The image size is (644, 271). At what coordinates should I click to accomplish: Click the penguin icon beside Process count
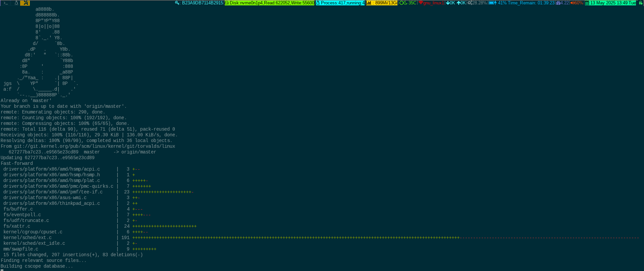[318, 3]
